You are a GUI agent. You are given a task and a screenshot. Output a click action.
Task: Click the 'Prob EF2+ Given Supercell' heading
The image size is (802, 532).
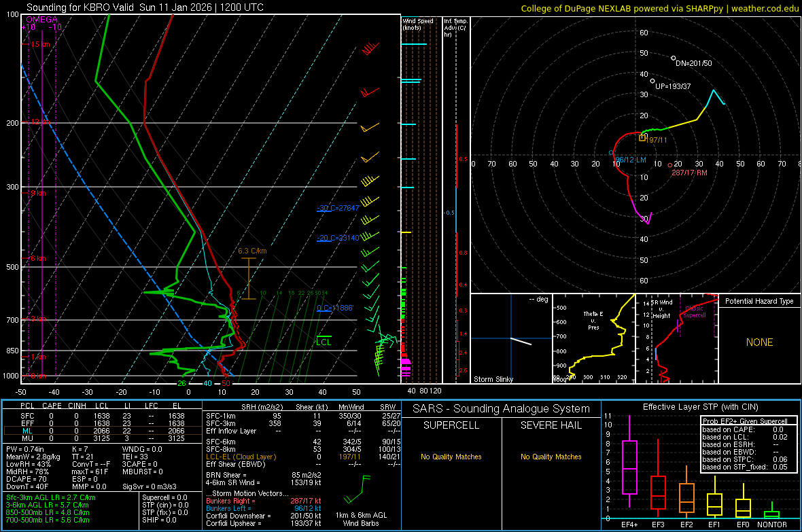(745, 421)
